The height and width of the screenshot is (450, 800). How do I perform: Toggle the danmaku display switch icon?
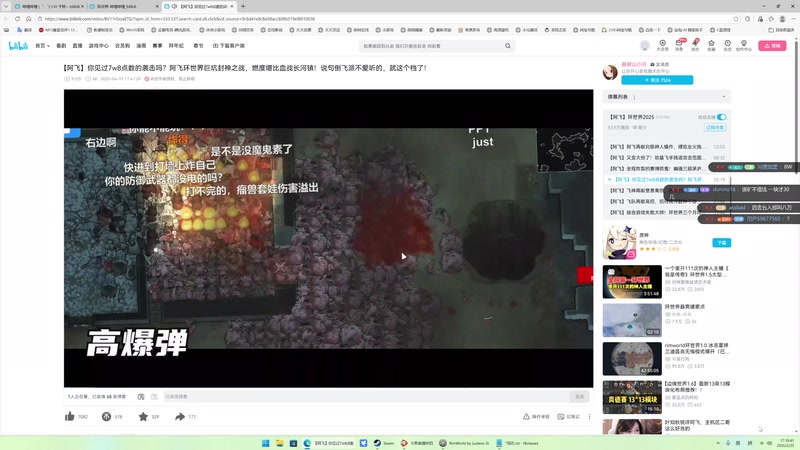141,396
